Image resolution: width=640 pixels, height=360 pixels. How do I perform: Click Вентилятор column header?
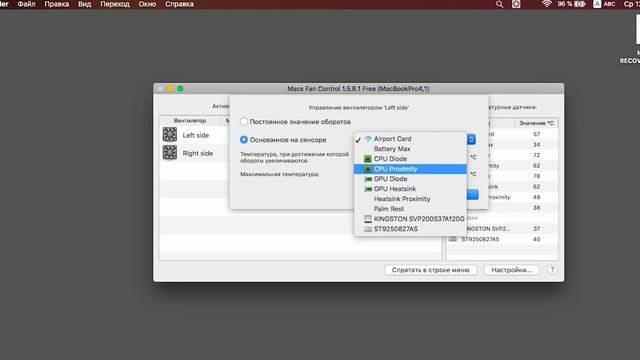[x=190, y=121]
